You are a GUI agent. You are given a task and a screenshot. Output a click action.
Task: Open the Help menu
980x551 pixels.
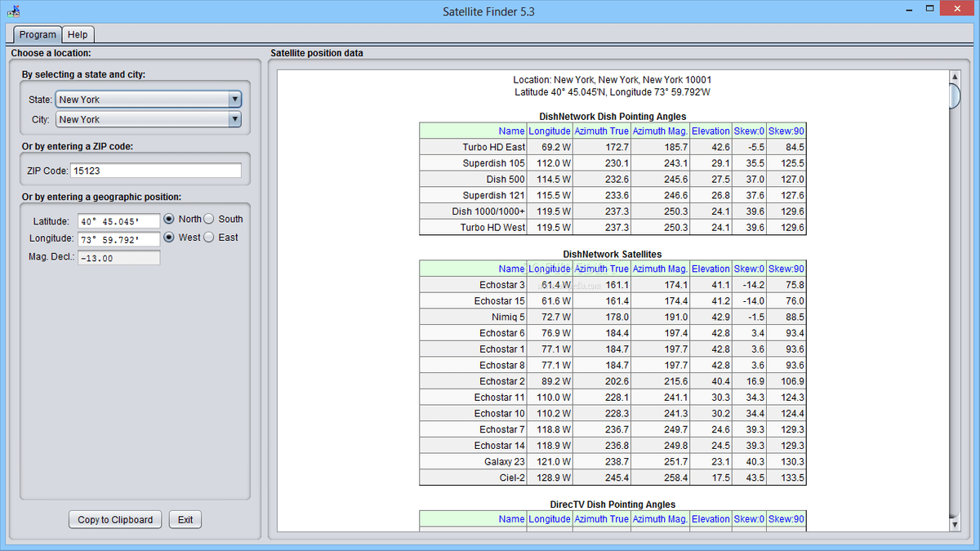[78, 34]
